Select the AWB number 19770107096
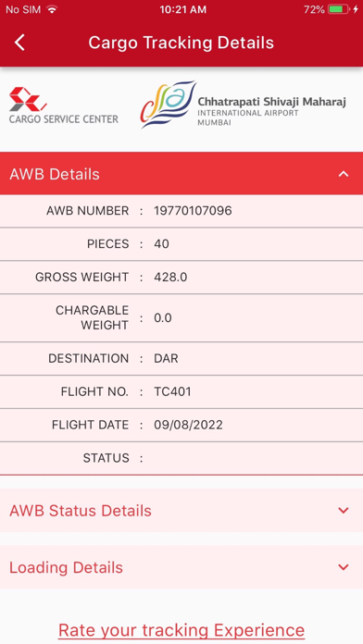This screenshot has height=644, width=363. click(x=193, y=211)
